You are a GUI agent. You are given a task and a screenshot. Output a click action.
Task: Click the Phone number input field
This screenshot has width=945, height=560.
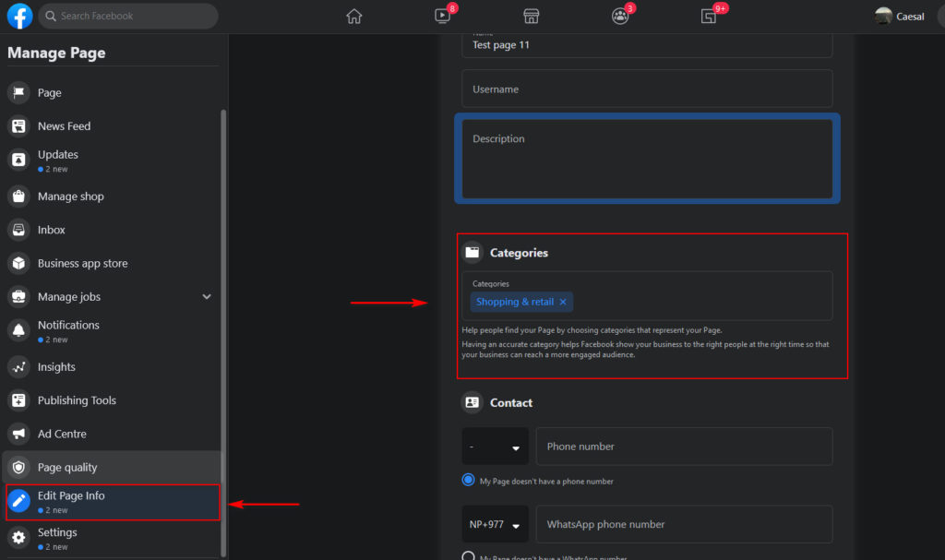click(x=684, y=447)
